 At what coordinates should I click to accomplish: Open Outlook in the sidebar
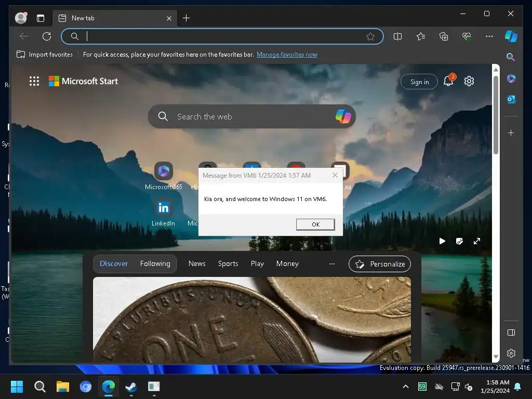(511, 99)
